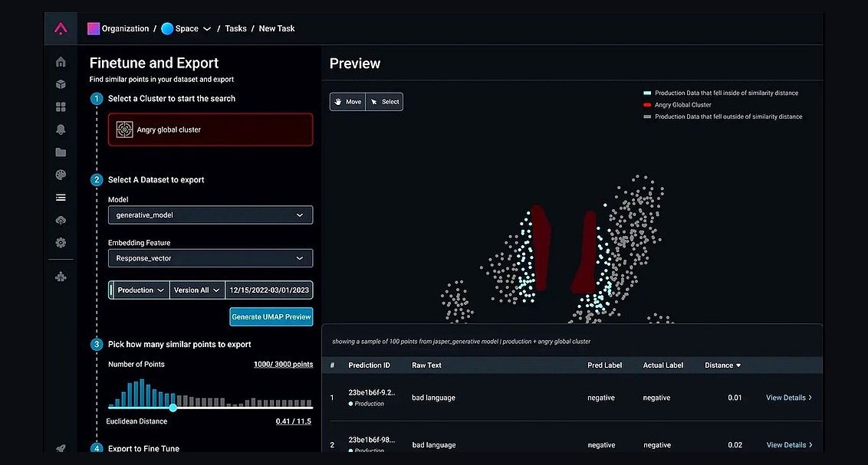The image size is (868, 465).
Task: Click the 1000/ 3000 points link
Action: 284,365
